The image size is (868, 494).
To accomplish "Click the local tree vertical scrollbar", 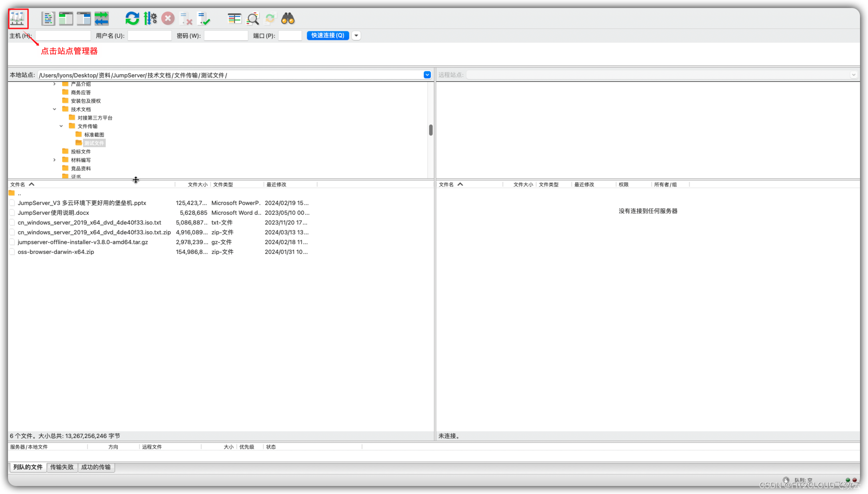I will (431, 130).
